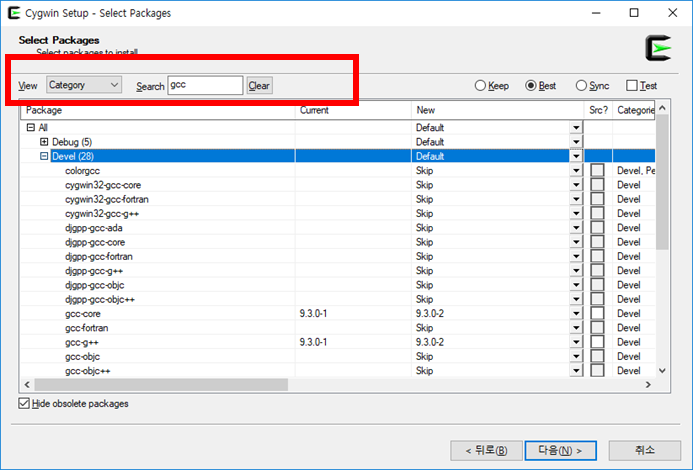This screenshot has height=470, width=693.
Task: Select the Devel (28) tree row label
Action: point(73,156)
